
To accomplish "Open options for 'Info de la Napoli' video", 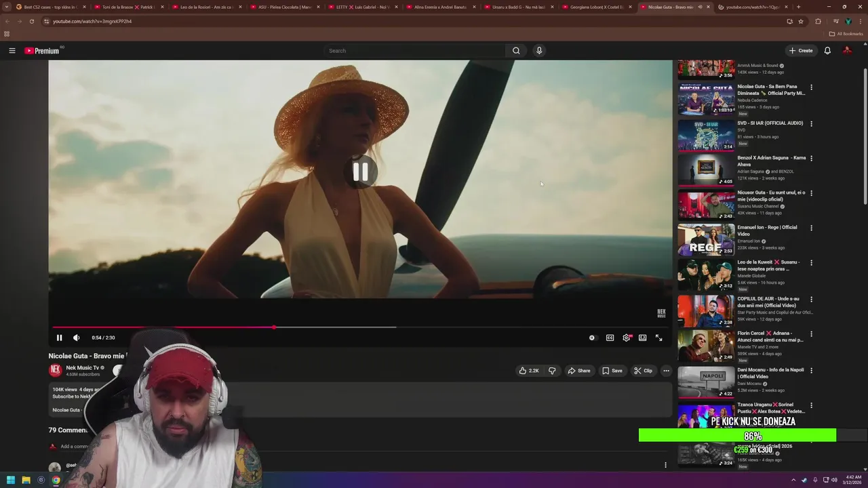I will pyautogui.click(x=811, y=371).
